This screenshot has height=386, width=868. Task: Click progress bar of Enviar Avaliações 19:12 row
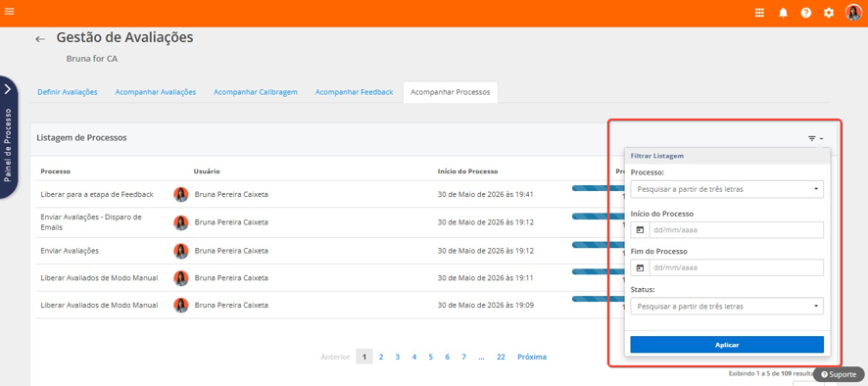[598, 245]
